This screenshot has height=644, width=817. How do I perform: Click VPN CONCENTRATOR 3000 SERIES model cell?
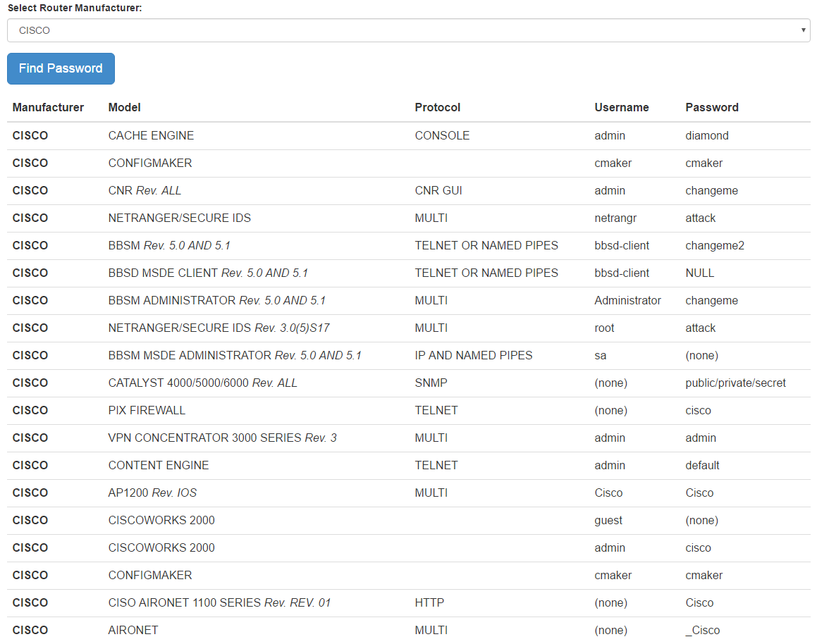[x=223, y=438]
